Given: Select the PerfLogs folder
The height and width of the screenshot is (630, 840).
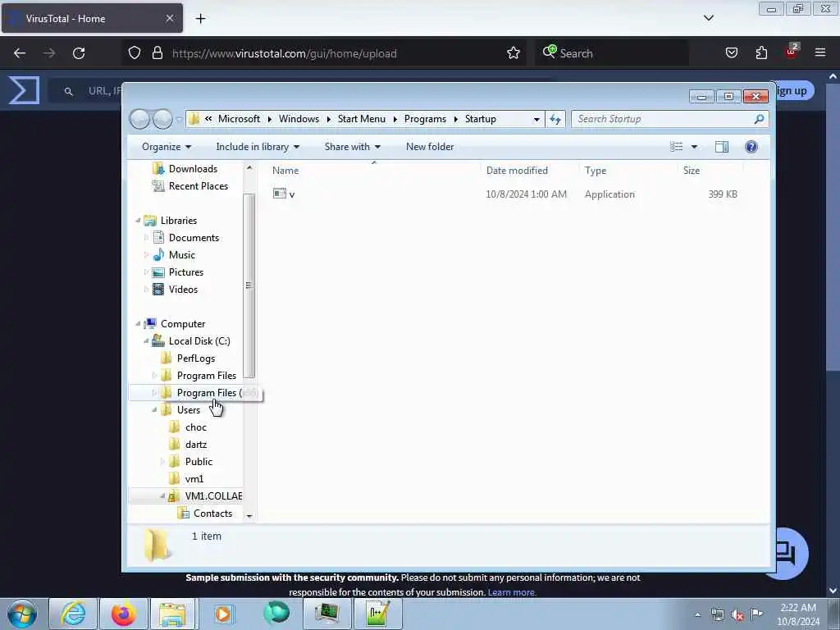Looking at the screenshot, I should pyautogui.click(x=196, y=358).
